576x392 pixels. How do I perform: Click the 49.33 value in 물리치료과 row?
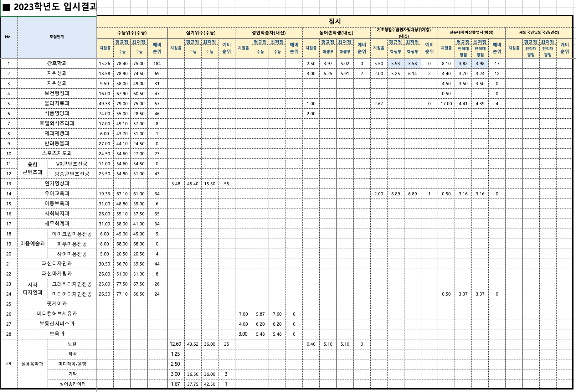click(x=105, y=104)
